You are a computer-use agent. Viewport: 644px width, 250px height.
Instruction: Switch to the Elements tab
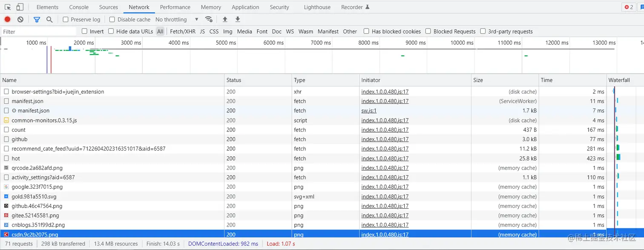tap(47, 7)
